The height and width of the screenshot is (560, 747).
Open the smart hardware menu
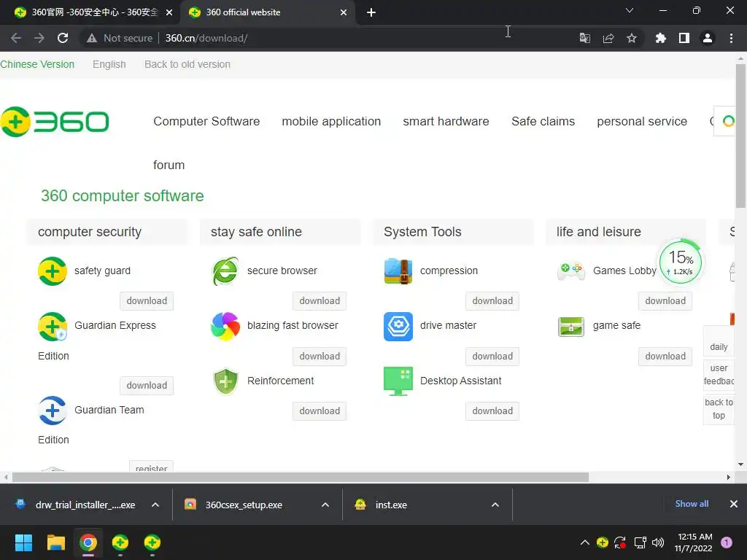(446, 122)
